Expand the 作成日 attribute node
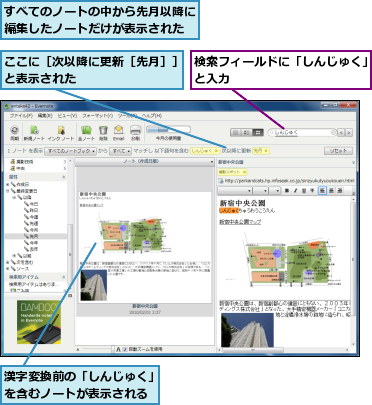372x405 pixels. (x=8, y=184)
